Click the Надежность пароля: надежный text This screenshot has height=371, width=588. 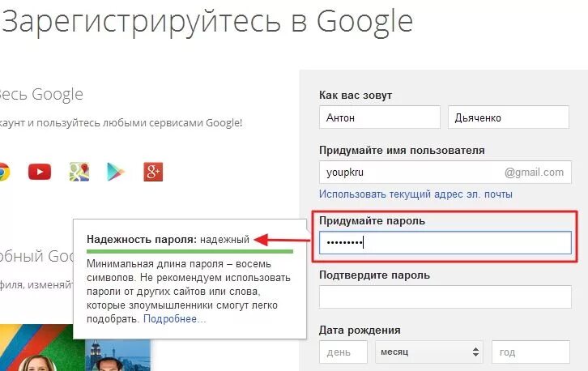(x=168, y=239)
